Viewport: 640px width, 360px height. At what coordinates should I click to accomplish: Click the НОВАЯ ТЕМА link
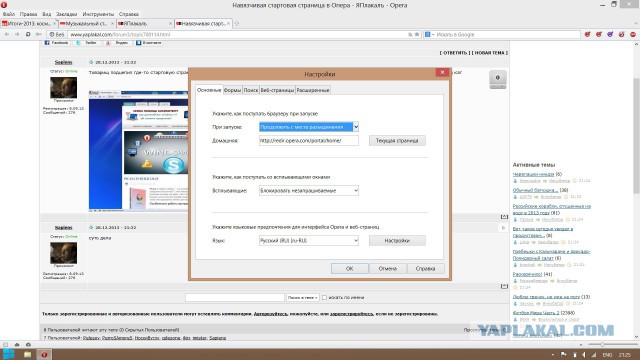(x=489, y=53)
